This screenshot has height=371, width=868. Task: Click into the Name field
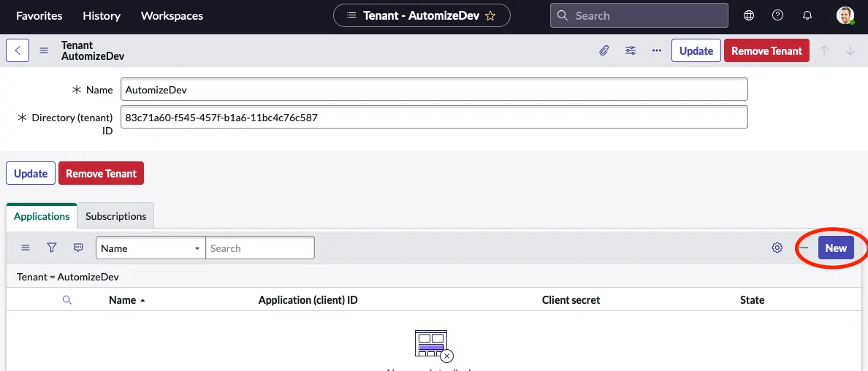click(434, 89)
